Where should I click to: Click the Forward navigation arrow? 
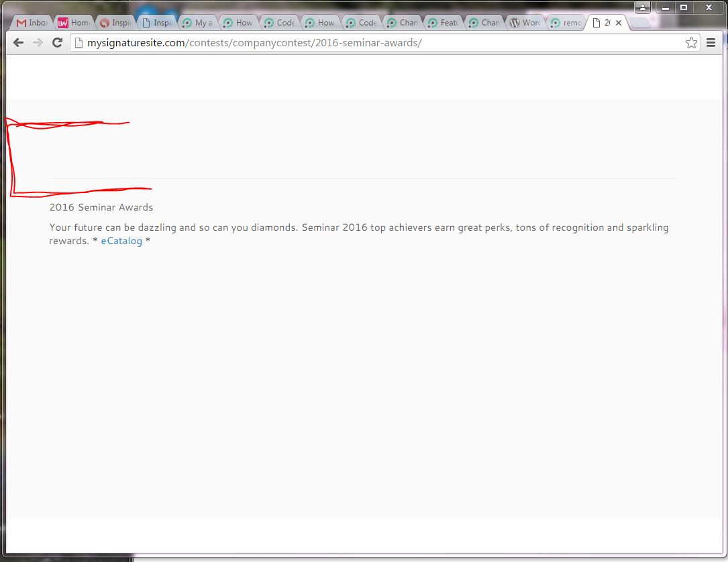[x=38, y=43]
